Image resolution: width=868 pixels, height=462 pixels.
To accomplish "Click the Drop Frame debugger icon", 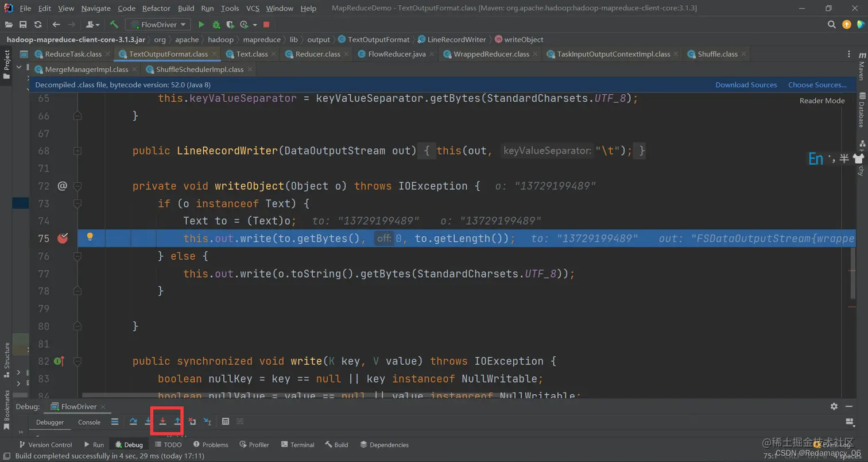I will [x=192, y=422].
